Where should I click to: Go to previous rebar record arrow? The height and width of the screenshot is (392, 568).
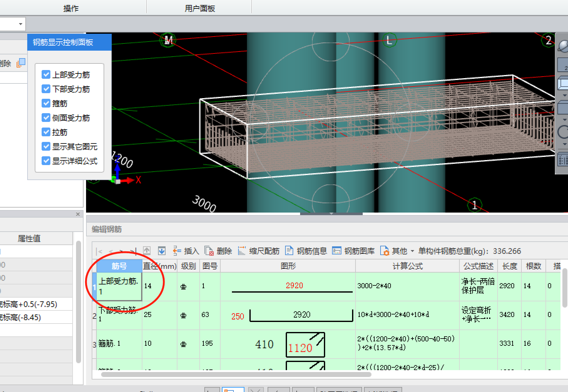pos(110,251)
